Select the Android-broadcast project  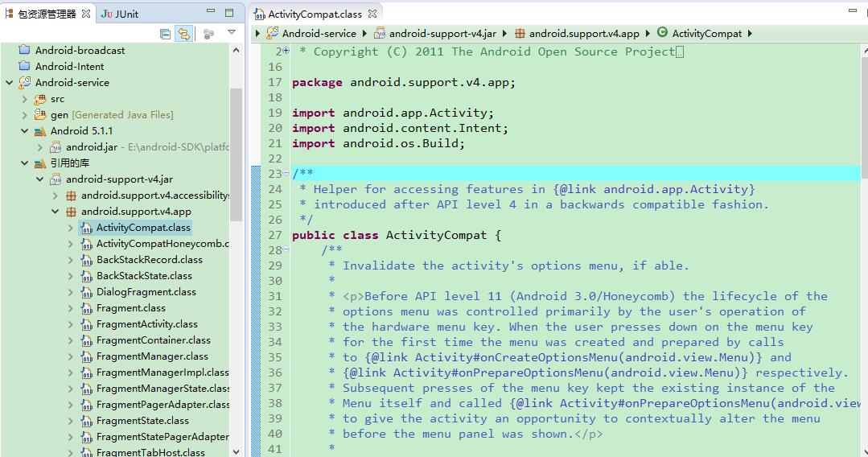point(80,51)
